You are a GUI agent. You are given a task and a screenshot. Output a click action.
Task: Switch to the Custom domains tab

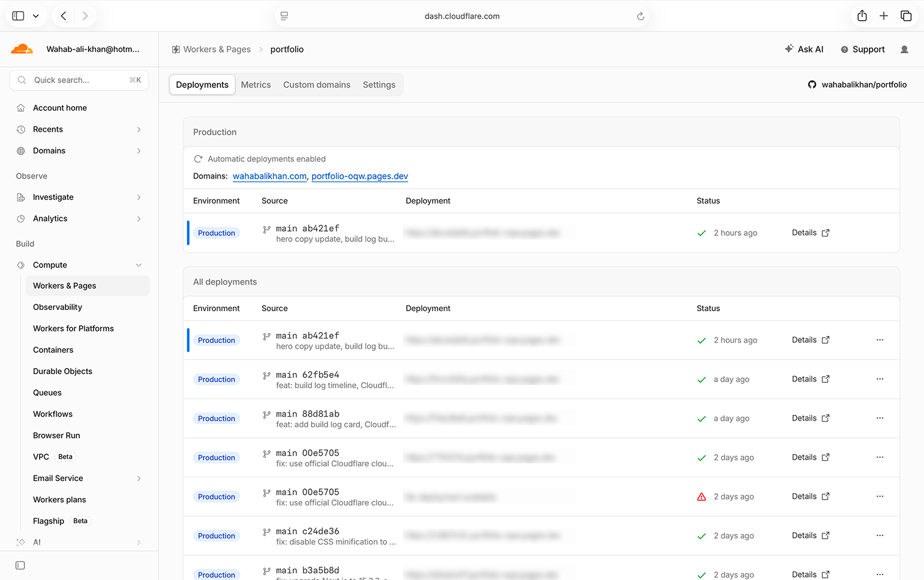[x=317, y=85]
